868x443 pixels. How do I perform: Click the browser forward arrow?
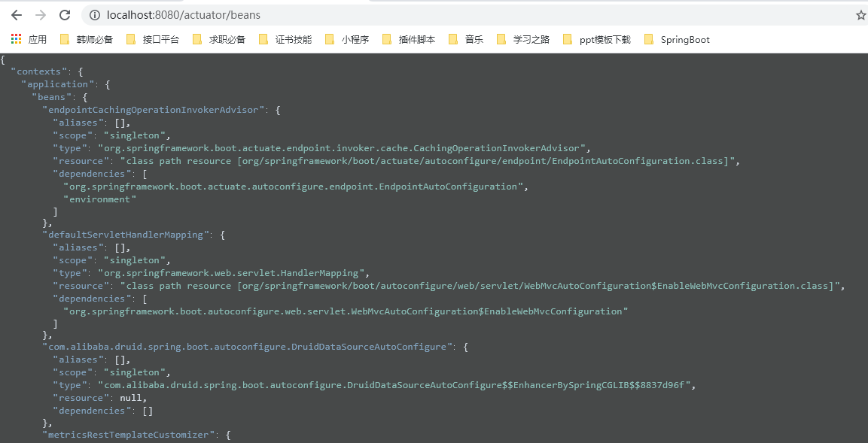[41, 15]
